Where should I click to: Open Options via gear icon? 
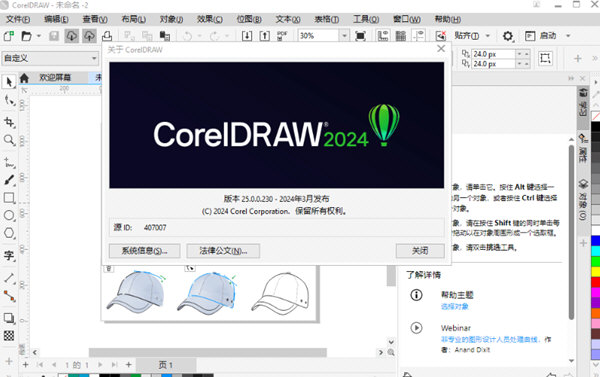point(508,36)
